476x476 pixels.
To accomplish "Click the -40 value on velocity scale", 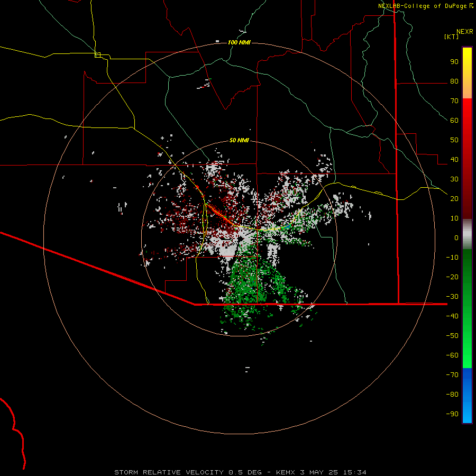I will (x=452, y=316).
